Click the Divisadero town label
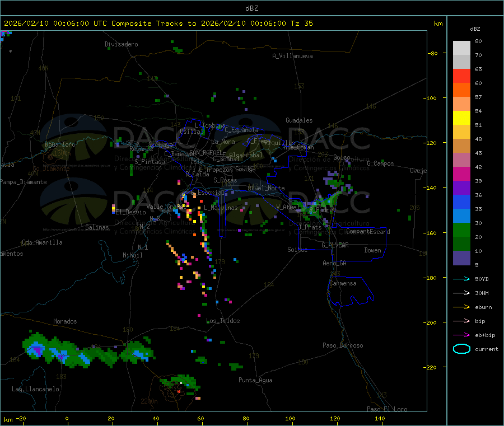The width and height of the screenshot is (504, 426). pyautogui.click(x=121, y=44)
